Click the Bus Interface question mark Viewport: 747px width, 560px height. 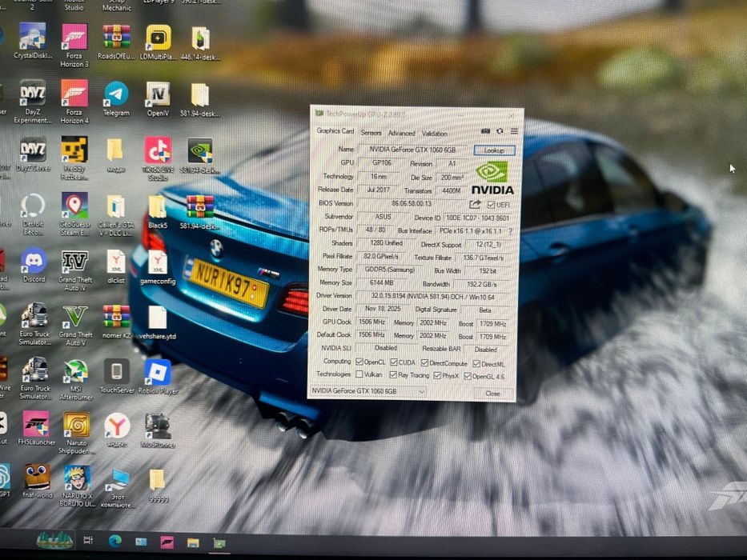click(x=511, y=231)
